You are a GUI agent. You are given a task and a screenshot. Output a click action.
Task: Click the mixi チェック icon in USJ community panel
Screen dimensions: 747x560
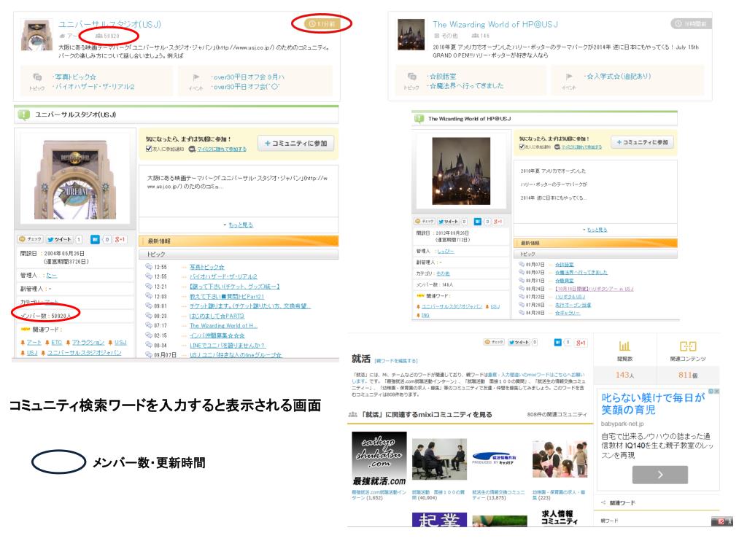pos(30,238)
